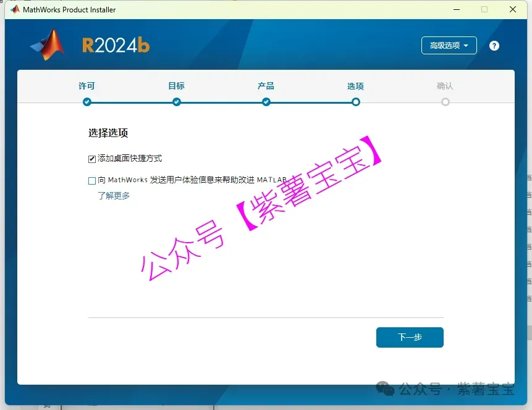The image size is (532, 410).
Task: Return to the 产品 step
Action: [x=266, y=86]
